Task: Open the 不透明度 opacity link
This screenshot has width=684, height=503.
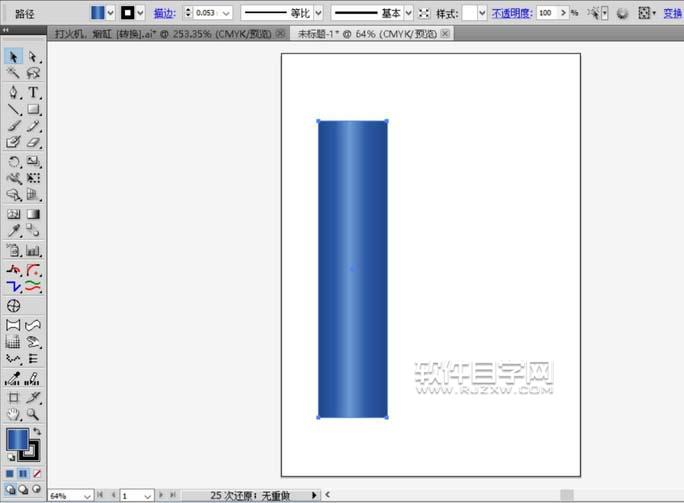Action: point(512,14)
